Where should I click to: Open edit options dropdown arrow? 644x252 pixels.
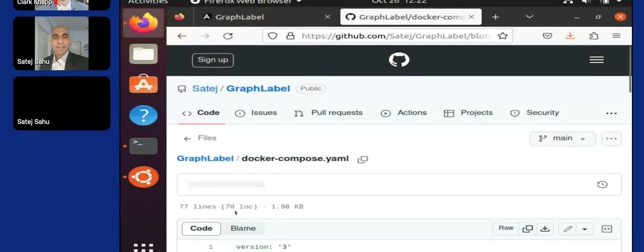(x=584, y=229)
